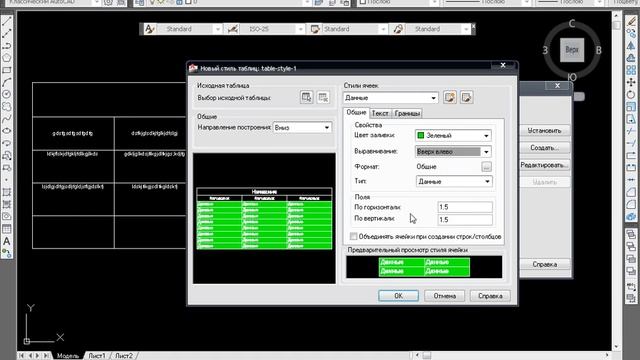The image size is (640, 360).
Task: Select the Offset tool in modify toolbar
Action: [x=631, y=58]
